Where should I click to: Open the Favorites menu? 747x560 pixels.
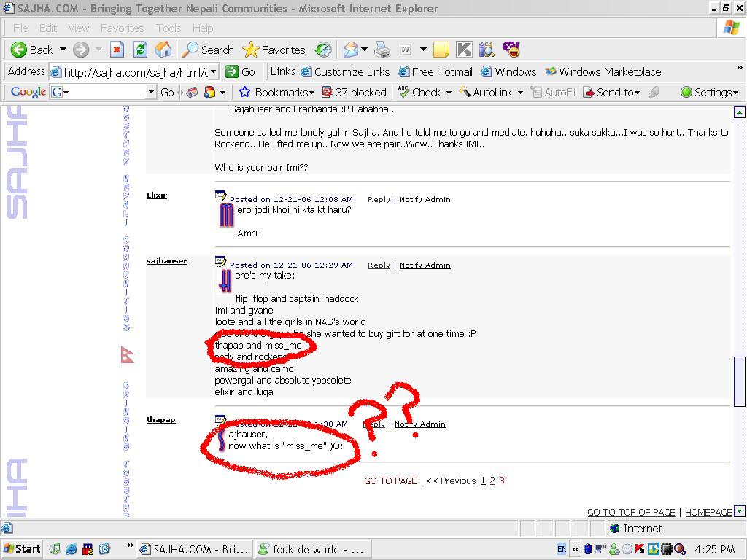click(122, 28)
